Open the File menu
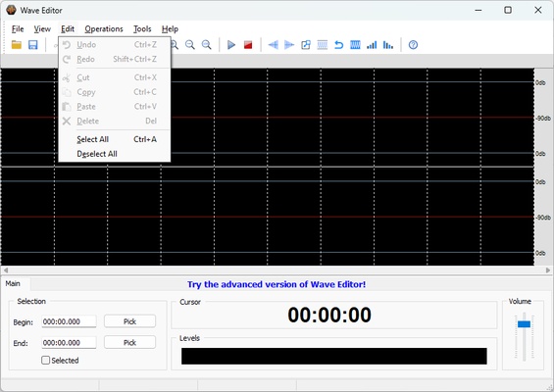The image size is (554, 392). tap(18, 29)
